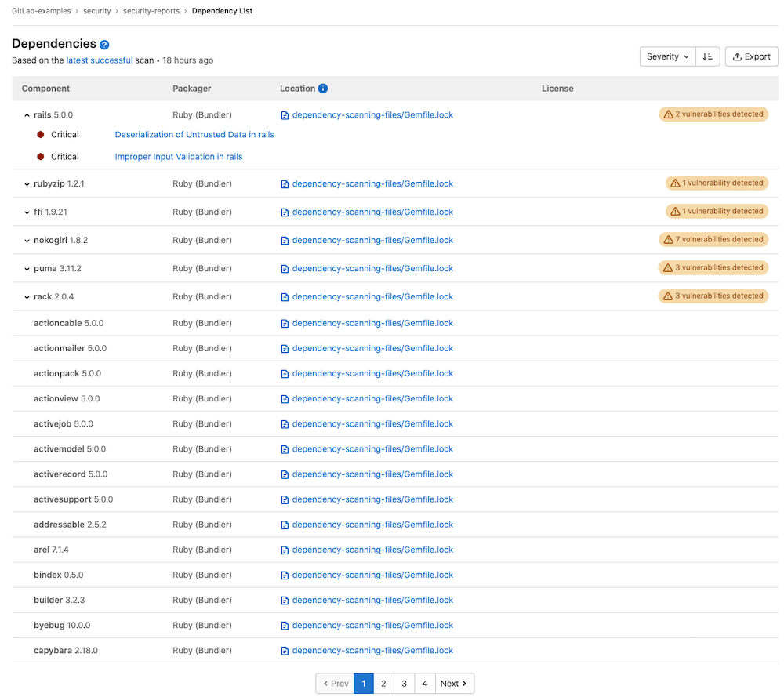The width and height of the screenshot is (784, 697).
Task: Click the Next pagination button
Action: [453, 683]
